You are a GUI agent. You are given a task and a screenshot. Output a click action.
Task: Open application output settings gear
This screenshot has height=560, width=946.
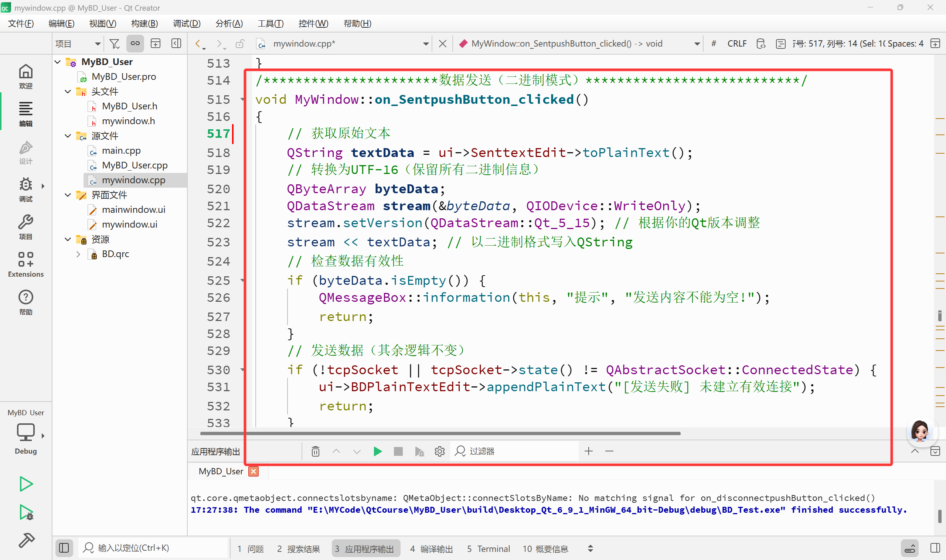coord(439,451)
